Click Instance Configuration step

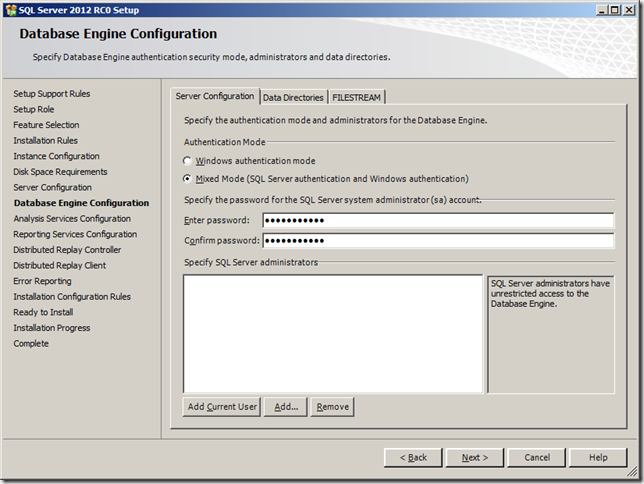point(57,156)
